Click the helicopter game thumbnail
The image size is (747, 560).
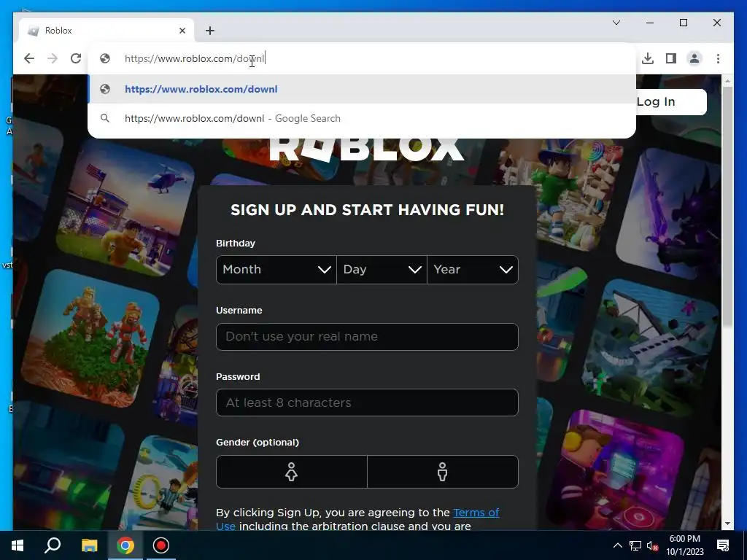tap(127, 208)
